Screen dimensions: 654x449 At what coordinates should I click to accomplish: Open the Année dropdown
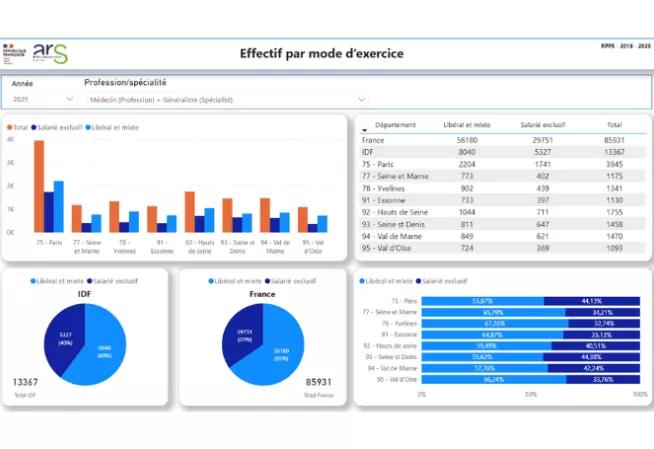click(69, 100)
